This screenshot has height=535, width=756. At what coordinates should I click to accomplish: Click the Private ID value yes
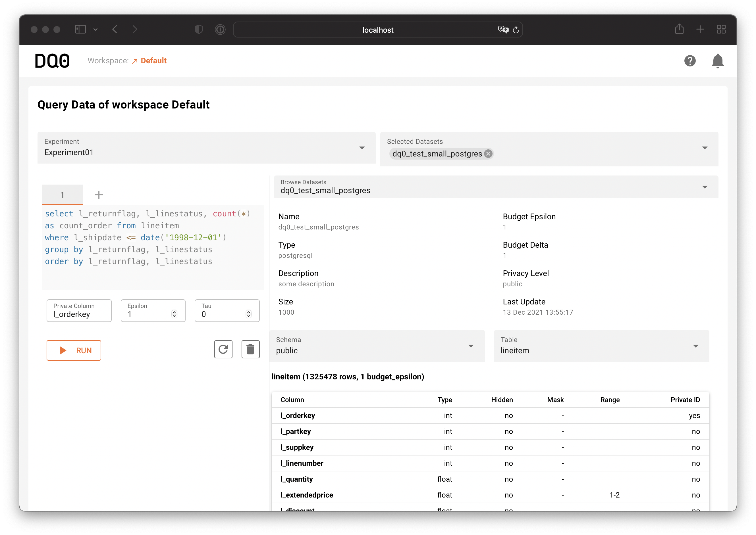click(x=694, y=415)
